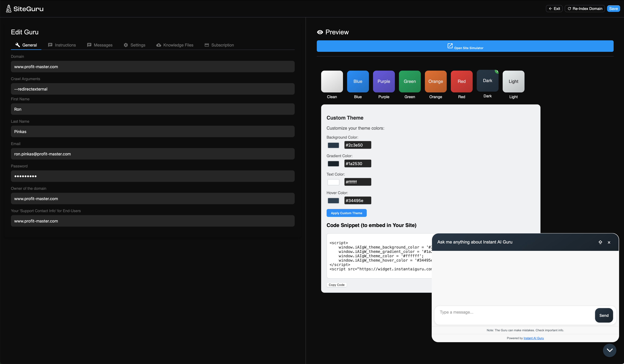Click the pin icon in chat header
The image size is (624, 364).
click(x=600, y=242)
